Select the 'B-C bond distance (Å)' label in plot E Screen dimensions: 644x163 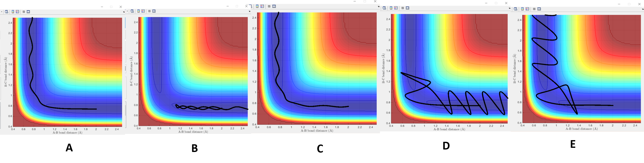[x=515, y=69]
